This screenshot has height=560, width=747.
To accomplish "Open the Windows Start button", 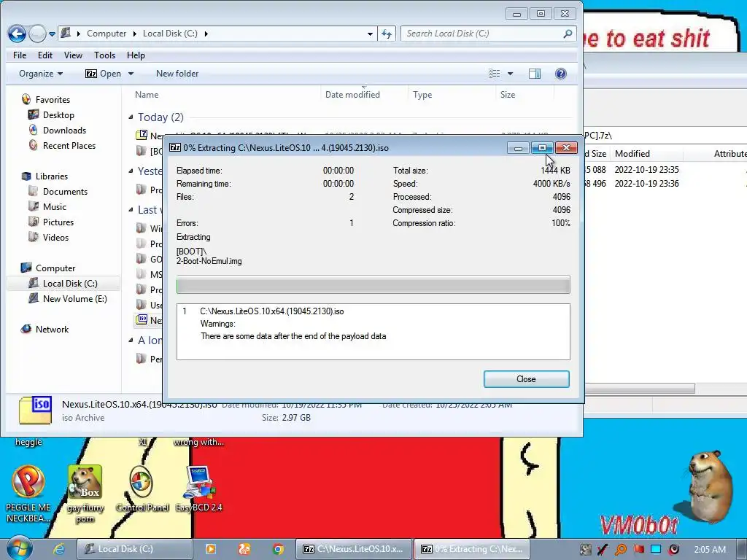I will pyautogui.click(x=19, y=548).
